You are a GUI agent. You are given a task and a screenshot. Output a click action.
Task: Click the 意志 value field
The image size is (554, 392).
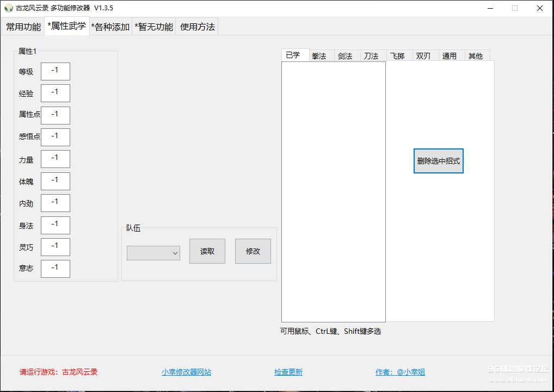(x=56, y=269)
